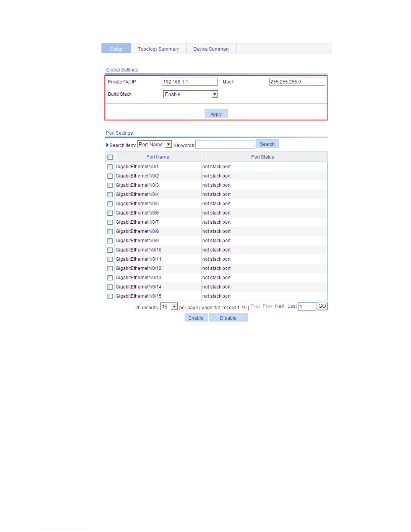Select the GigabitEthernet1/0/1 port name text
This screenshot has height=532, width=411.
click(x=137, y=167)
